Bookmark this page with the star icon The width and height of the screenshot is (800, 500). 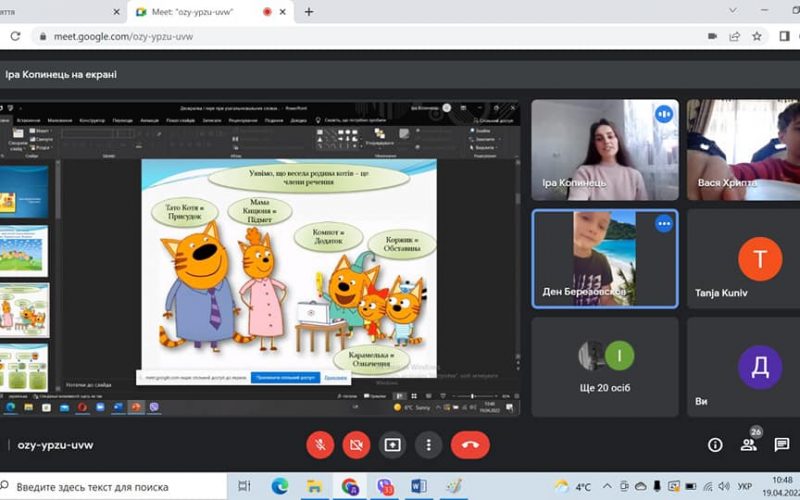(x=757, y=36)
